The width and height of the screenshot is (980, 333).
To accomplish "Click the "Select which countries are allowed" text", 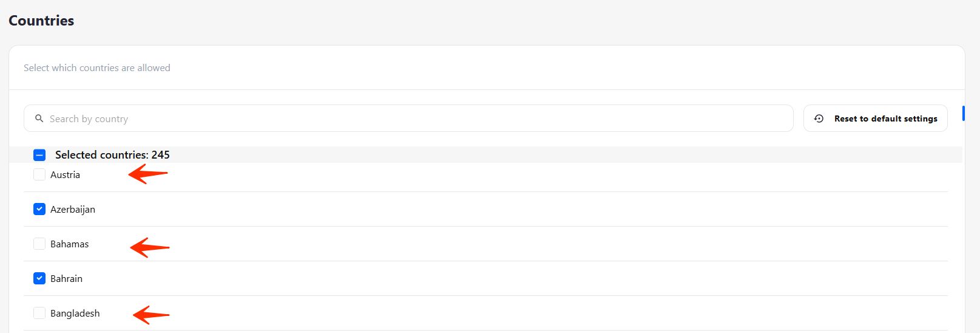I will click(97, 68).
